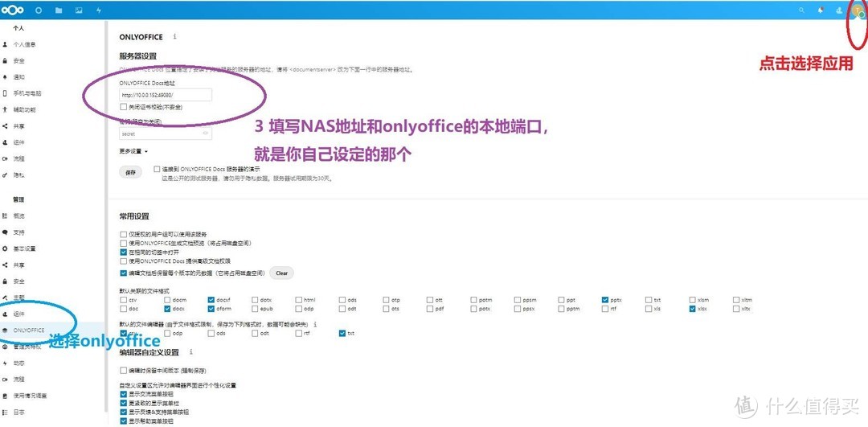Reveal the secret key with eye icon
Viewport: 868px width, 427px height.
click(206, 133)
